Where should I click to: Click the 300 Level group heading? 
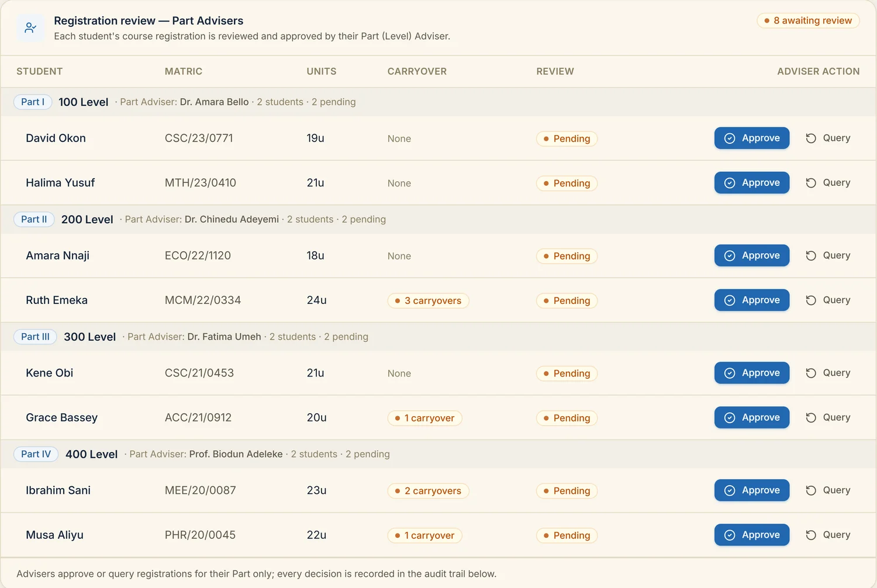[x=90, y=337]
